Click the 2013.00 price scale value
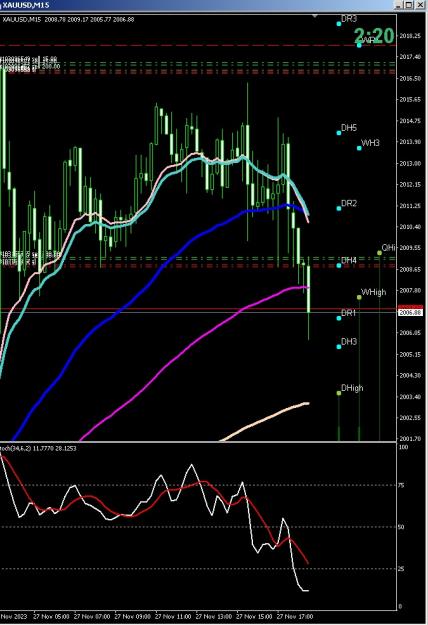428x625 pixels. tap(410, 163)
